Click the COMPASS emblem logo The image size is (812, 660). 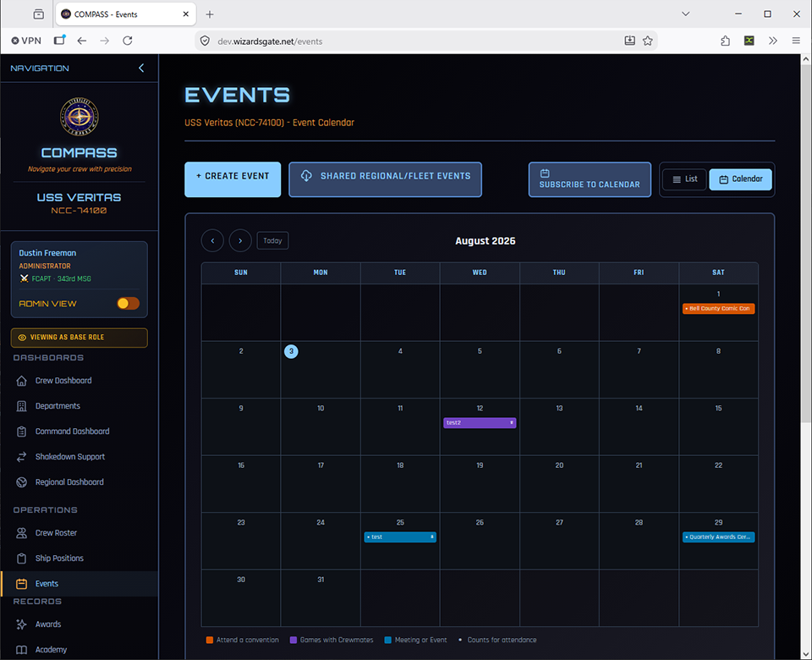pos(80,116)
